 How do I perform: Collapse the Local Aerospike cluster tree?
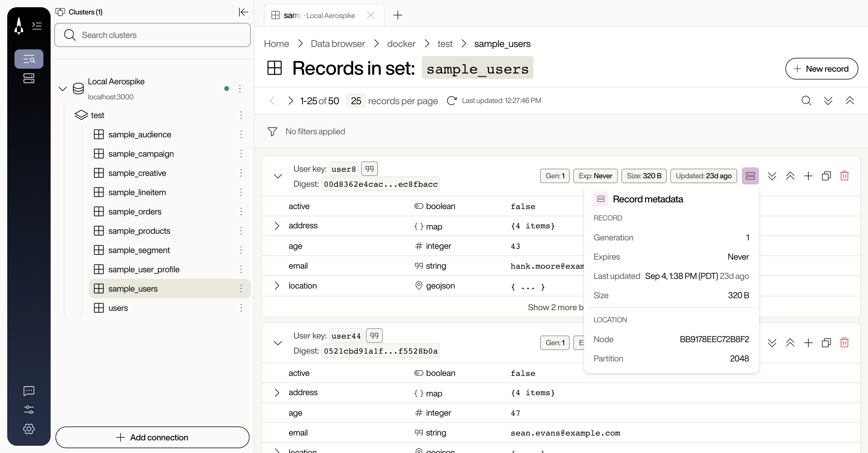[63, 89]
